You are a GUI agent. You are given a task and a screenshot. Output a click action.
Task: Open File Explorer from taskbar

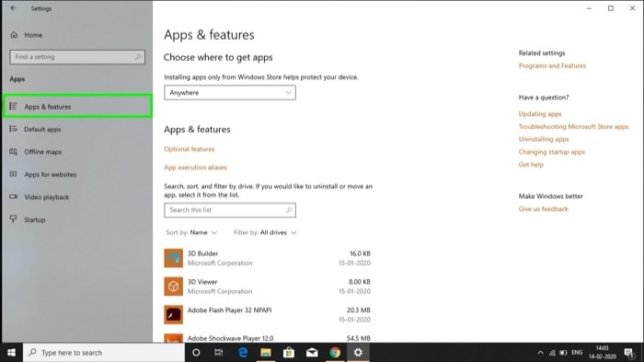(266, 353)
